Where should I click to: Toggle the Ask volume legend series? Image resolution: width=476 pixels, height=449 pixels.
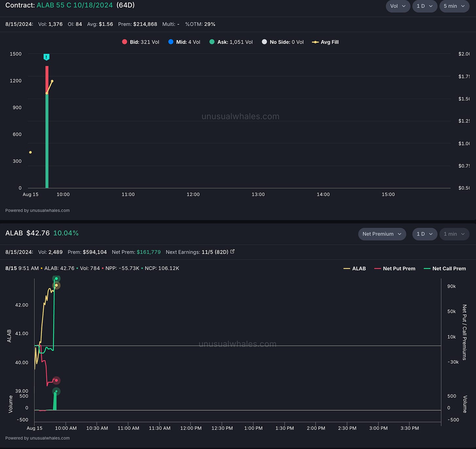(231, 42)
